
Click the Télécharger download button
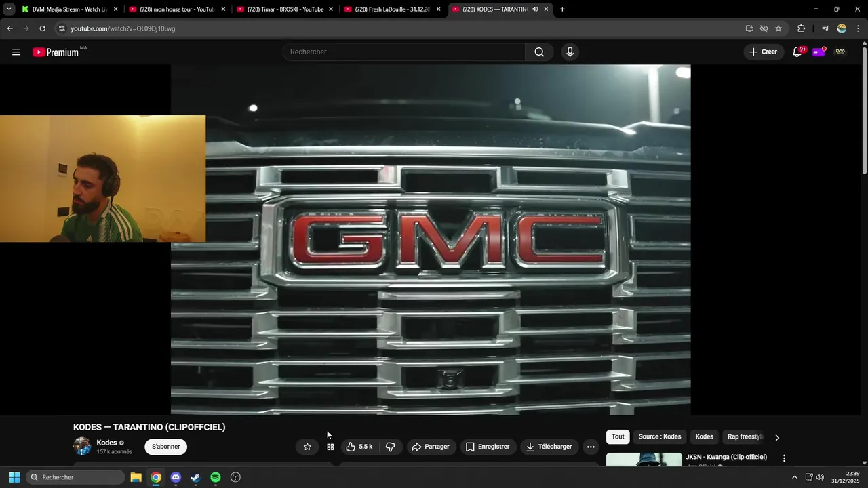(549, 447)
